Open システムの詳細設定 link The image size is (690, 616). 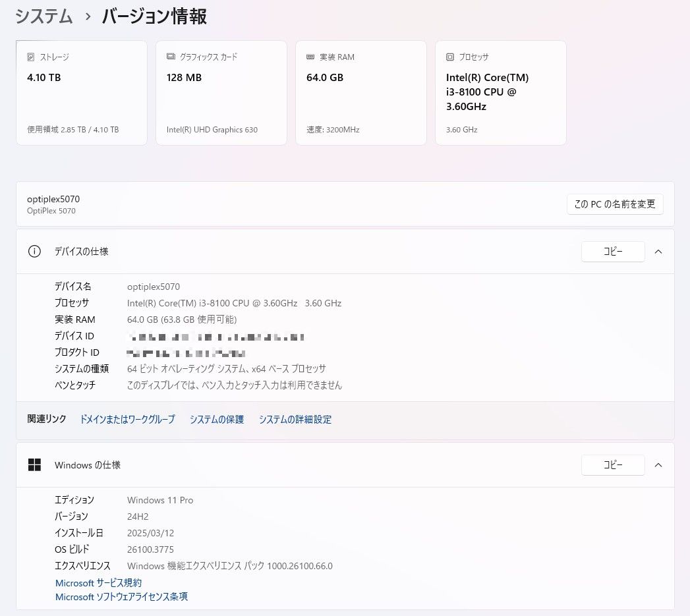tap(295, 419)
